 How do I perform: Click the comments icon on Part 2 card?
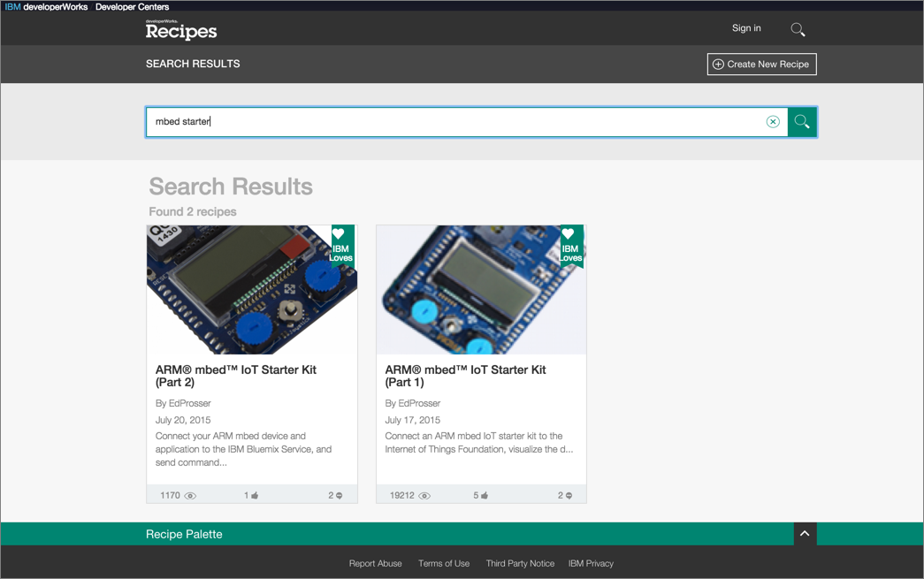339,496
